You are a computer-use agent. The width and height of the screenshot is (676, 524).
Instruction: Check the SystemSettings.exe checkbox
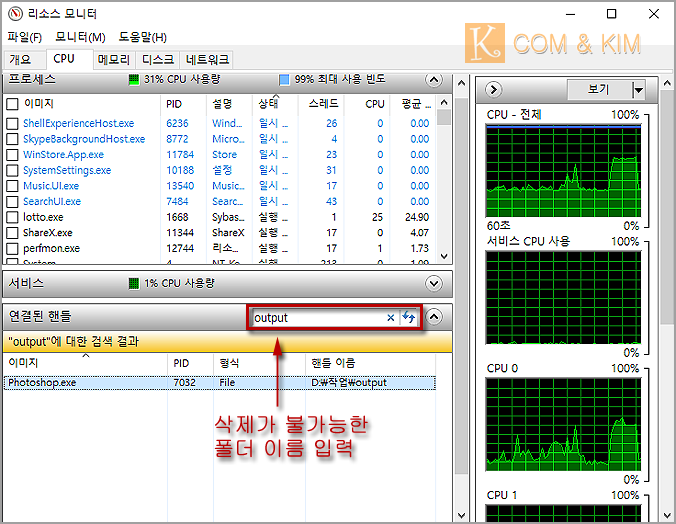[x=13, y=170]
